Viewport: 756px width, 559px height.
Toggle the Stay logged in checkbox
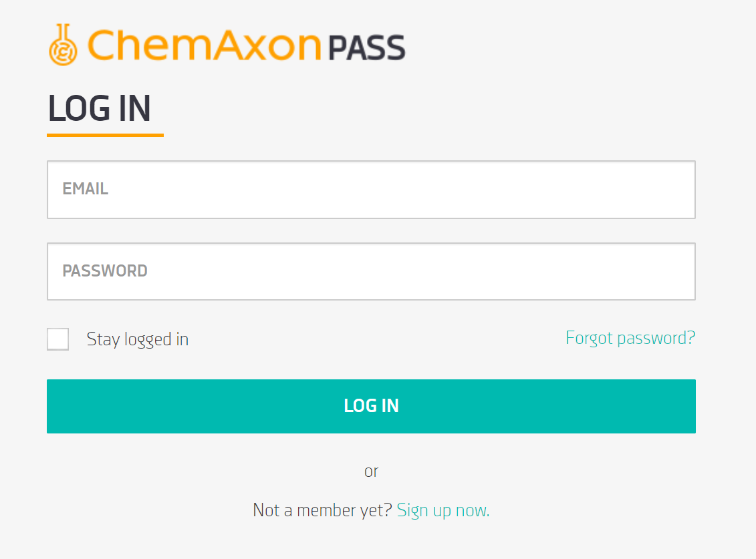pyautogui.click(x=58, y=339)
